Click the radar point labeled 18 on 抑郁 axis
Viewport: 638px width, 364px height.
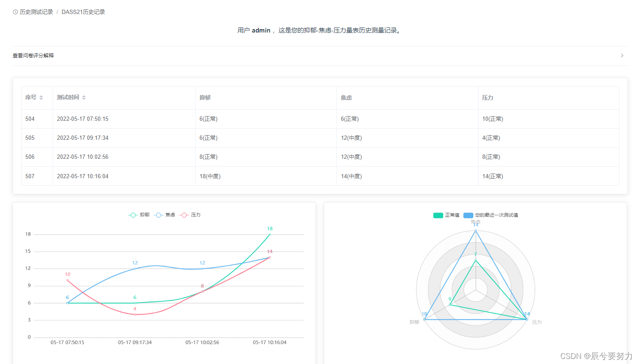point(424,320)
